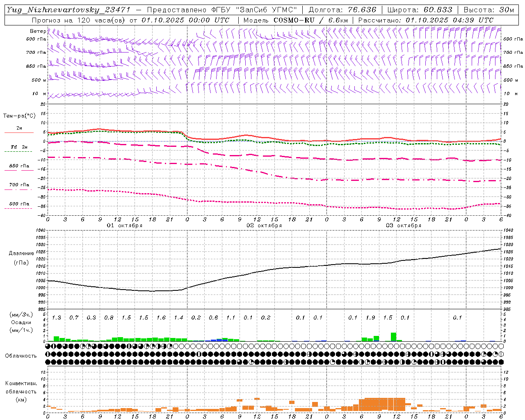Viewport: 525px width, 420px height.
Task: Click the '03 октября' date label
Action: click(x=404, y=226)
